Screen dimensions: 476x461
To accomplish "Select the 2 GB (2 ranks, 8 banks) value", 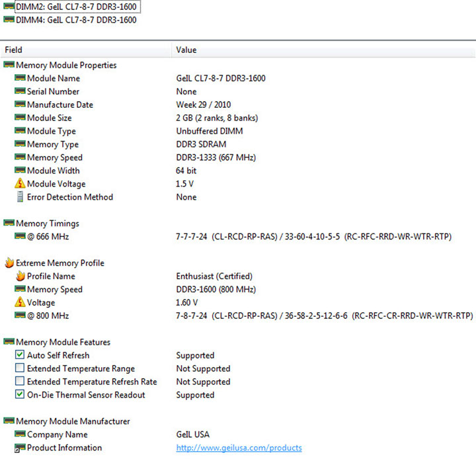I will pyautogui.click(x=217, y=118).
